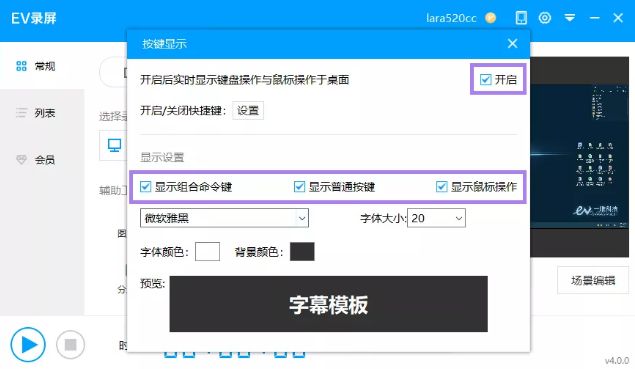
Task: Click the 字幕模板 preview banner
Action: [x=328, y=304]
